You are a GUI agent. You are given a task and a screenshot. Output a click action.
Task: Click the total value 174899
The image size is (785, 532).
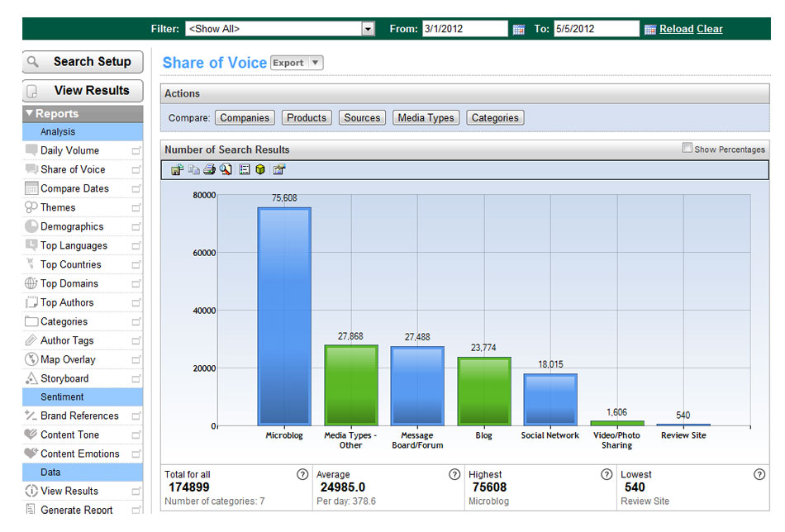189,487
